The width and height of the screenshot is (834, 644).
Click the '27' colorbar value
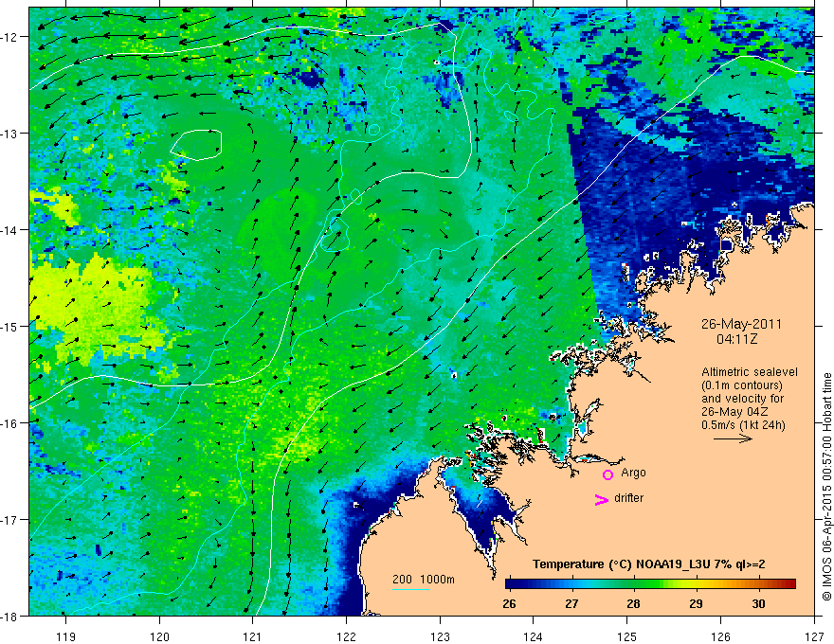tap(571, 604)
